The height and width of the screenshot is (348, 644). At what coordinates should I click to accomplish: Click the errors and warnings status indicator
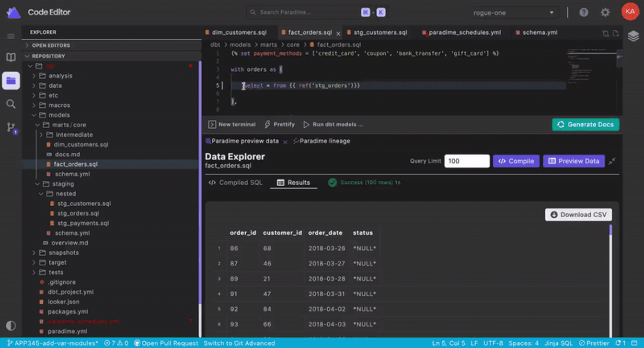(x=116, y=343)
